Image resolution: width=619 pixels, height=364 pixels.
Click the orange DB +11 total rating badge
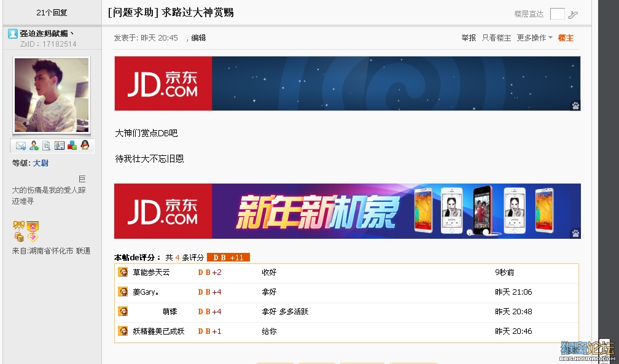[x=228, y=257]
